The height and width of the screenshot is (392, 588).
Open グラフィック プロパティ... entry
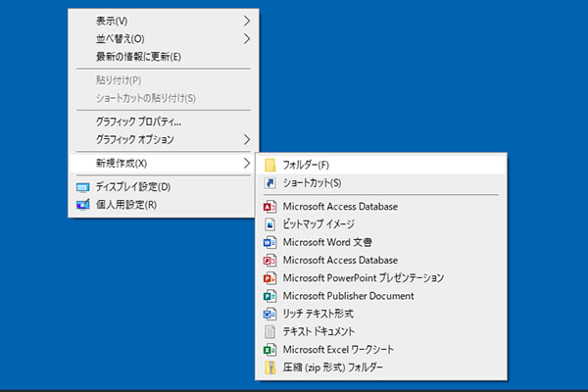pos(138,122)
